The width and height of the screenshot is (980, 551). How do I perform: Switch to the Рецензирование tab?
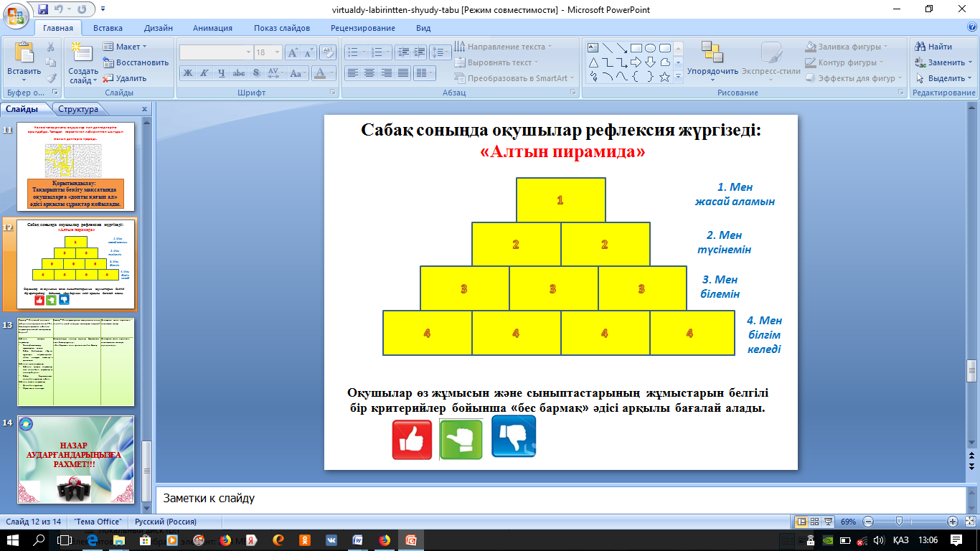coord(363,28)
